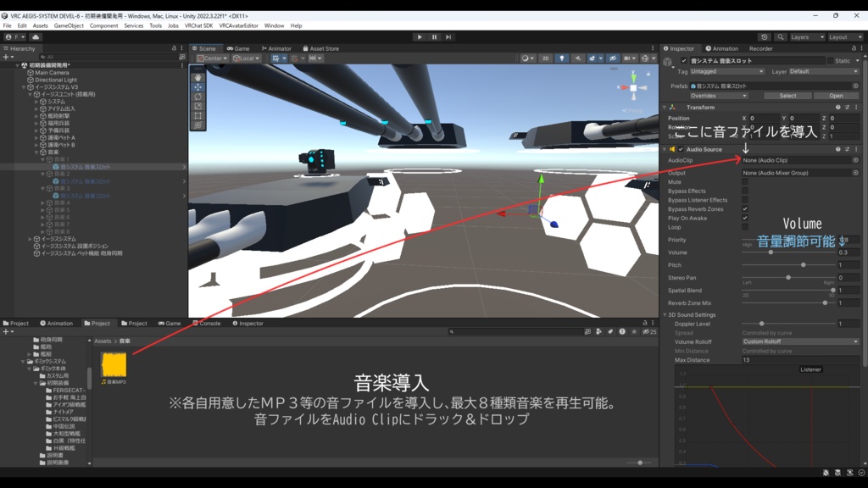Switch to the Game tab
Screen dimensions: 868x488
tap(239, 48)
